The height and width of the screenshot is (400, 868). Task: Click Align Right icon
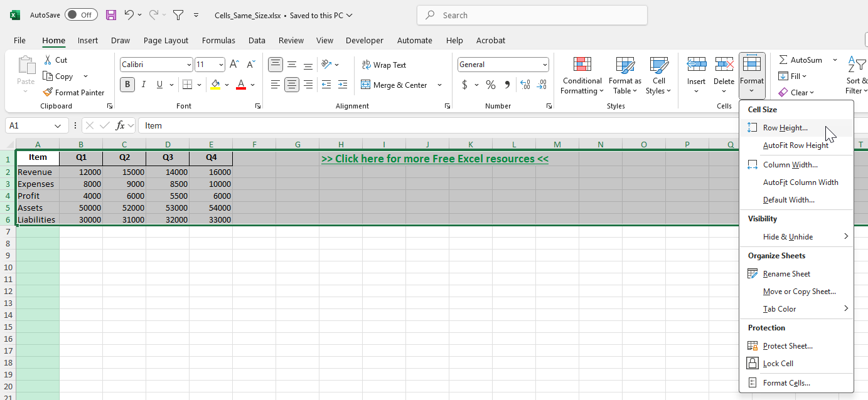[308, 85]
